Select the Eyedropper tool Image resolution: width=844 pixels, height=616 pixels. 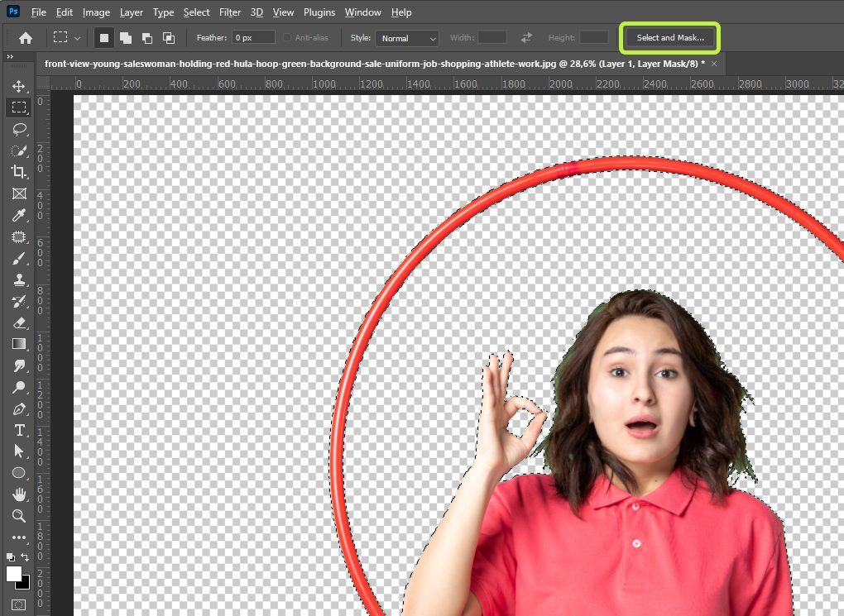(x=19, y=215)
